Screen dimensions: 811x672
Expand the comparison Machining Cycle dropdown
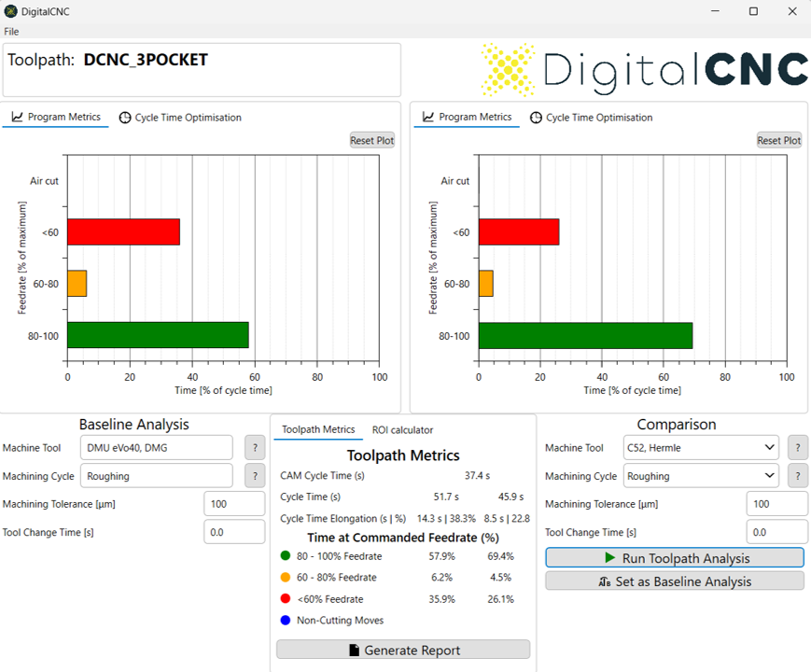(700, 476)
